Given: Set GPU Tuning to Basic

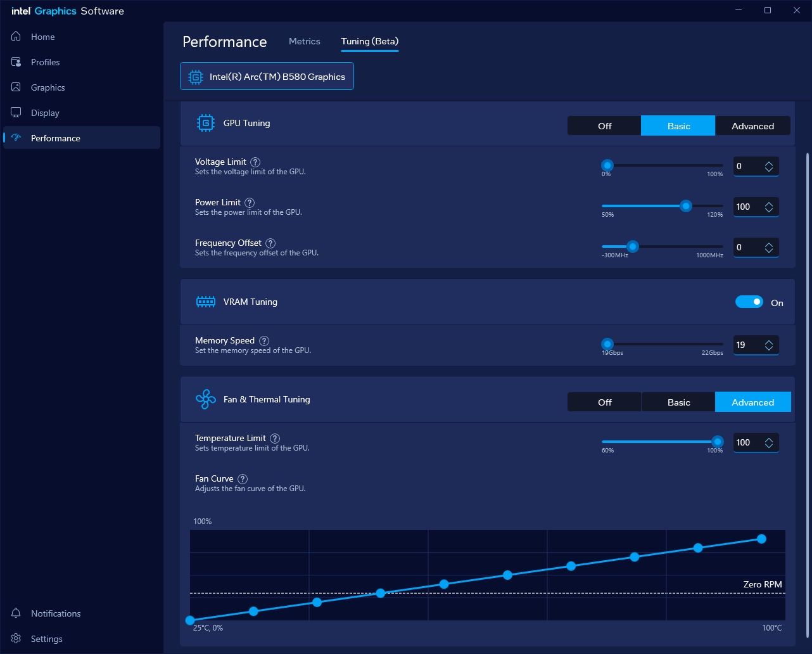Looking at the screenshot, I should [x=678, y=126].
